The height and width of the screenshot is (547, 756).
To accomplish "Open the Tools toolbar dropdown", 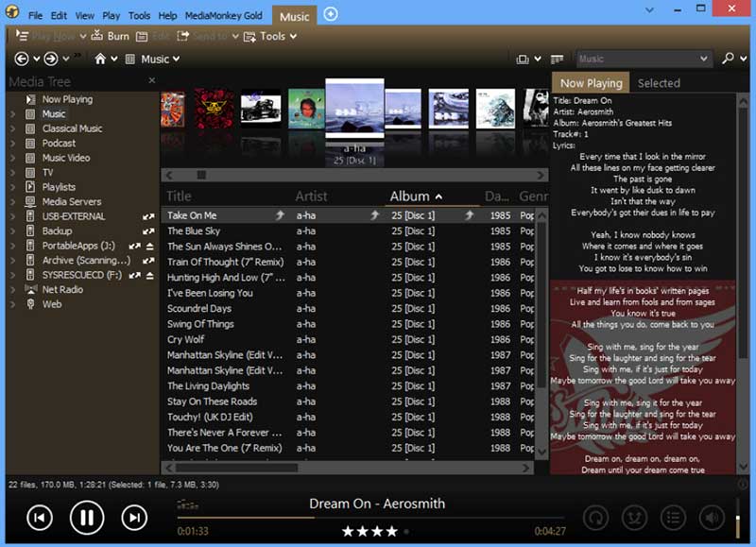I will [271, 36].
